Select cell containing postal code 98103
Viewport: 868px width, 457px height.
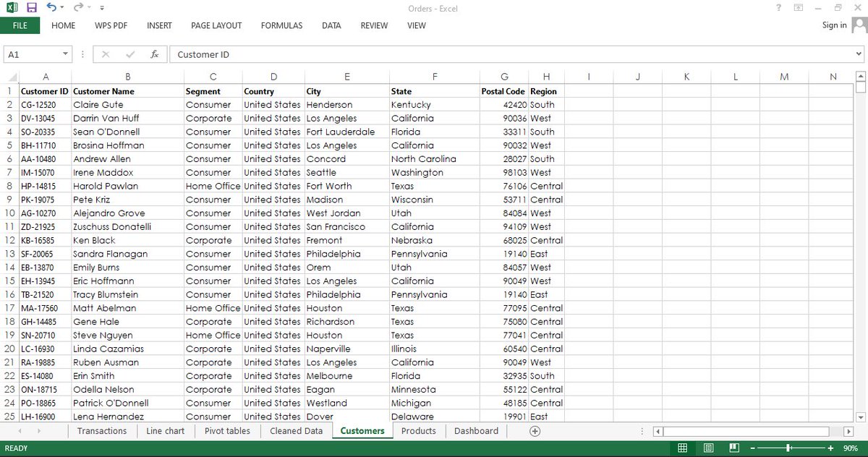point(503,172)
